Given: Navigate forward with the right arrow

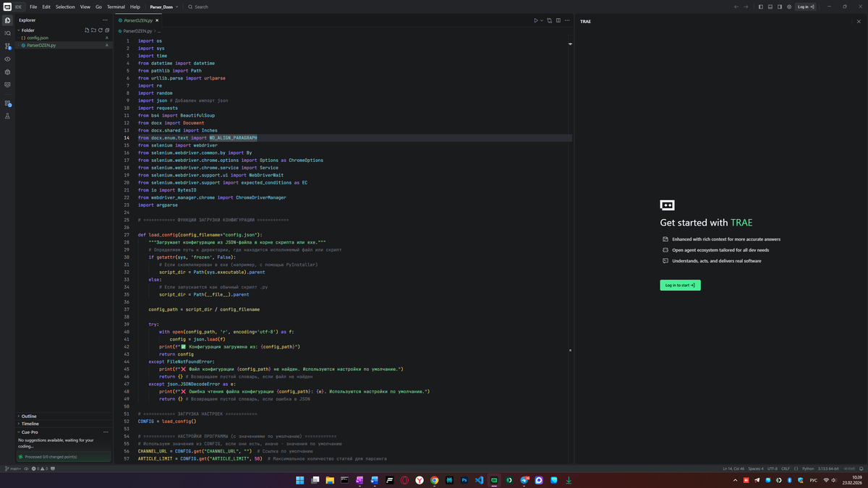Looking at the screenshot, I should 746,7.
